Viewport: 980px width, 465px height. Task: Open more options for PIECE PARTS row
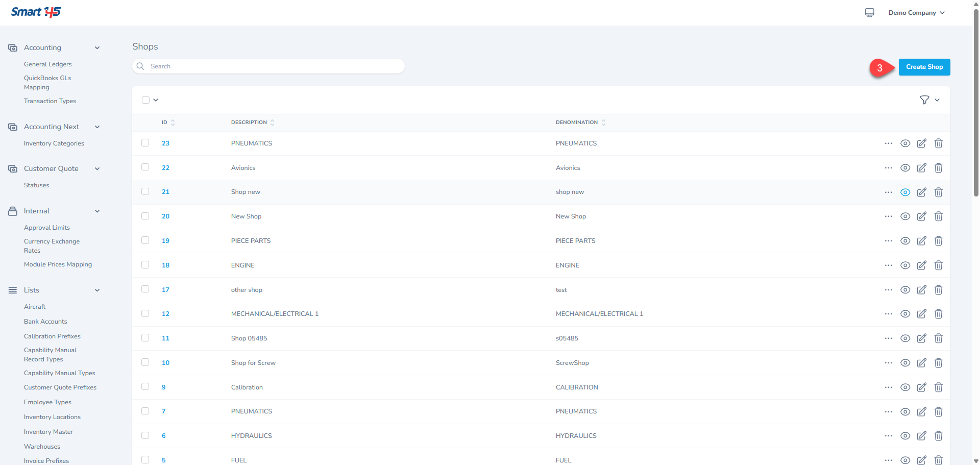(x=888, y=241)
